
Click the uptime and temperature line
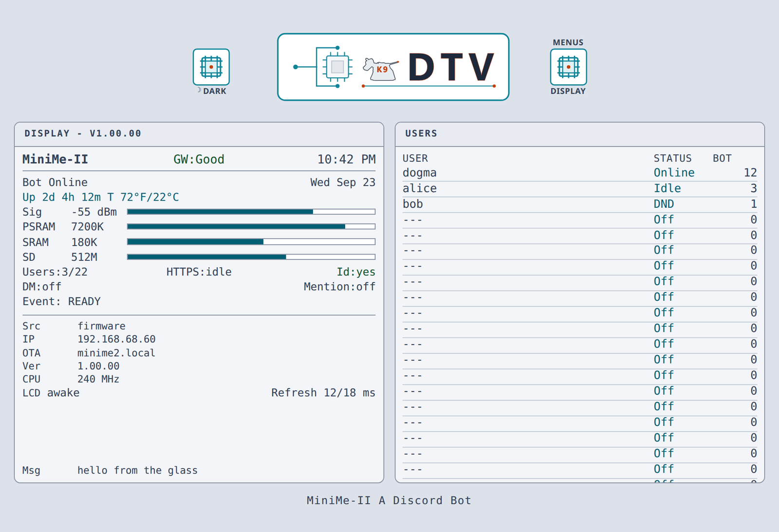100,197
